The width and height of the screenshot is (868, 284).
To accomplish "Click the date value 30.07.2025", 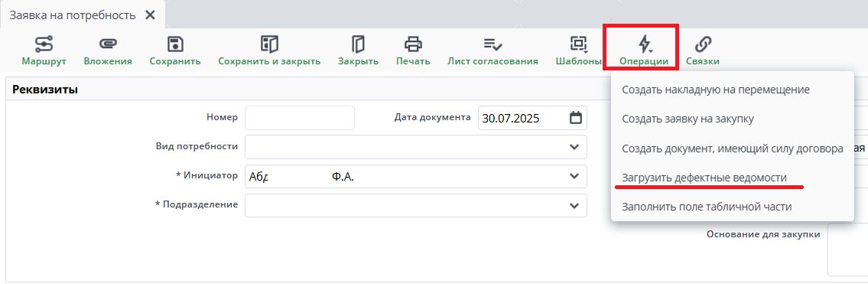I will 510,119.
